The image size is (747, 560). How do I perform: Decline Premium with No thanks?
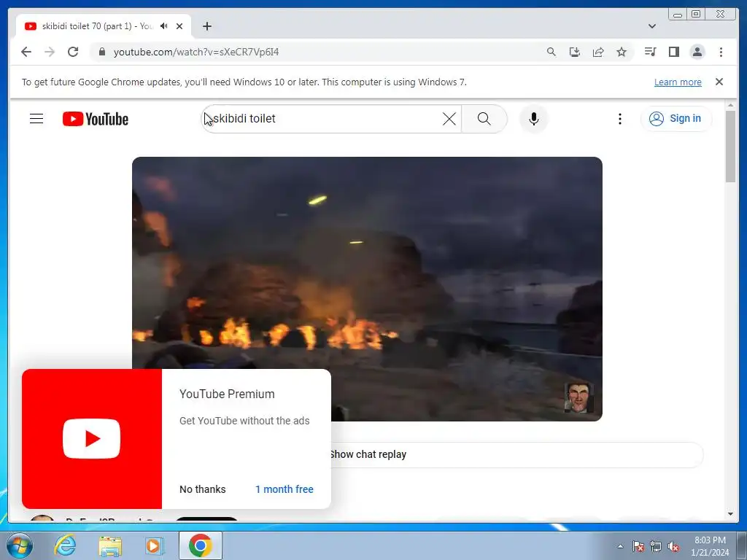click(x=203, y=489)
